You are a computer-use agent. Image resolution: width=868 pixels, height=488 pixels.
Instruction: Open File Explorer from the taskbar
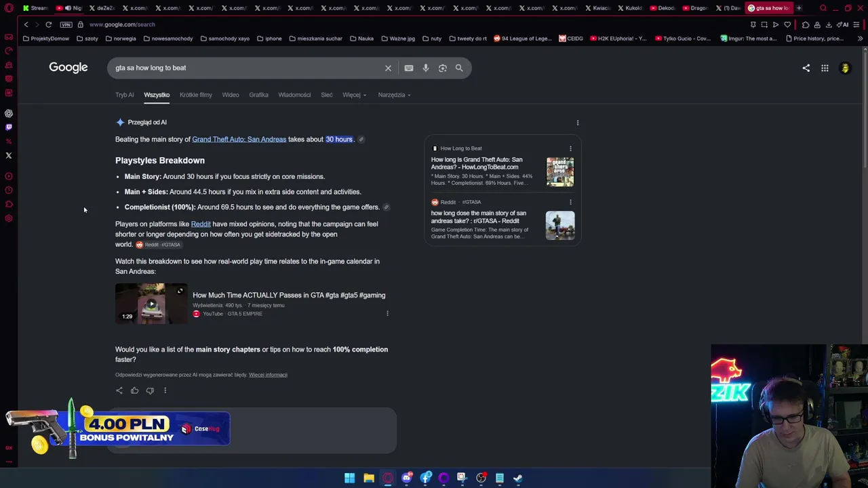(x=369, y=478)
